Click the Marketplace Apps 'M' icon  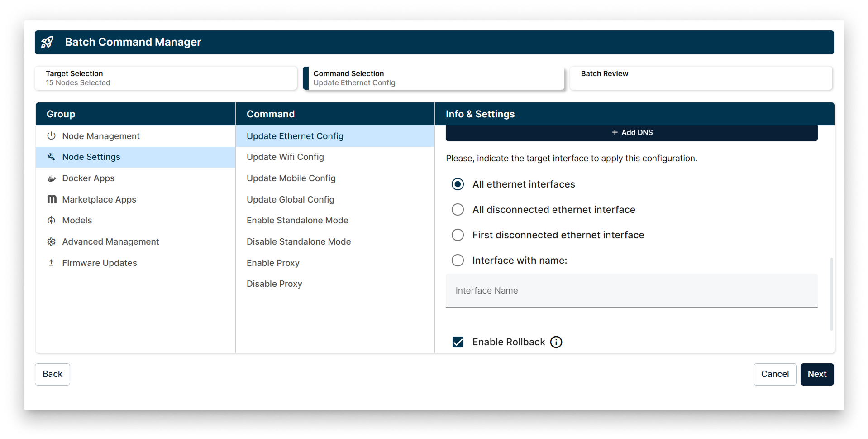tap(51, 199)
